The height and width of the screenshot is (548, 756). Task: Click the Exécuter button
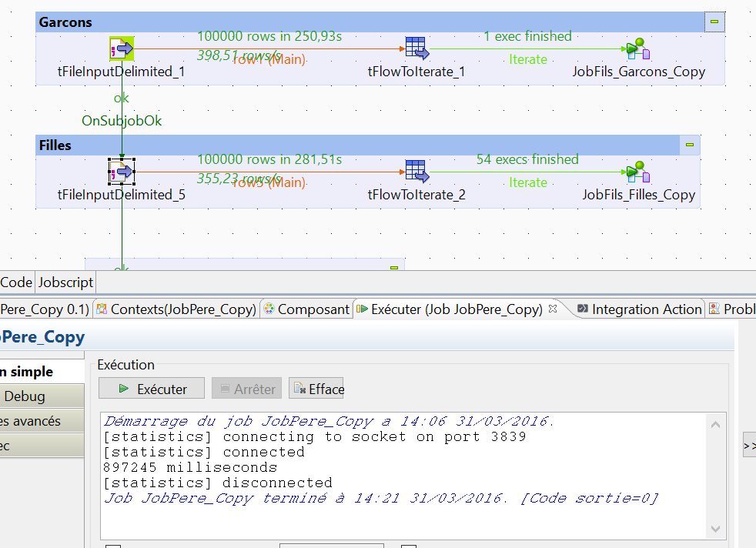(151, 388)
